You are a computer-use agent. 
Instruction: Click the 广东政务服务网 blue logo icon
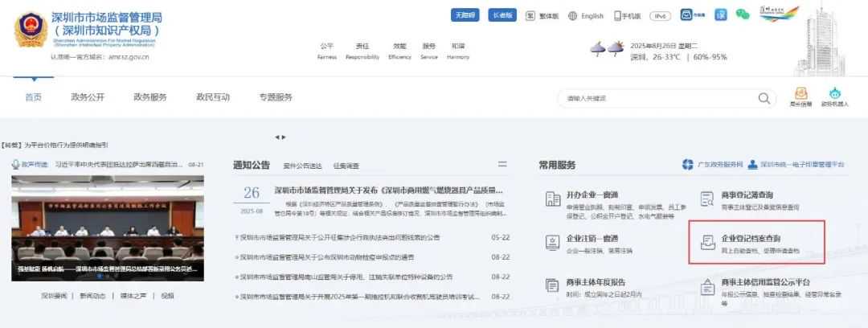tap(687, 165)
